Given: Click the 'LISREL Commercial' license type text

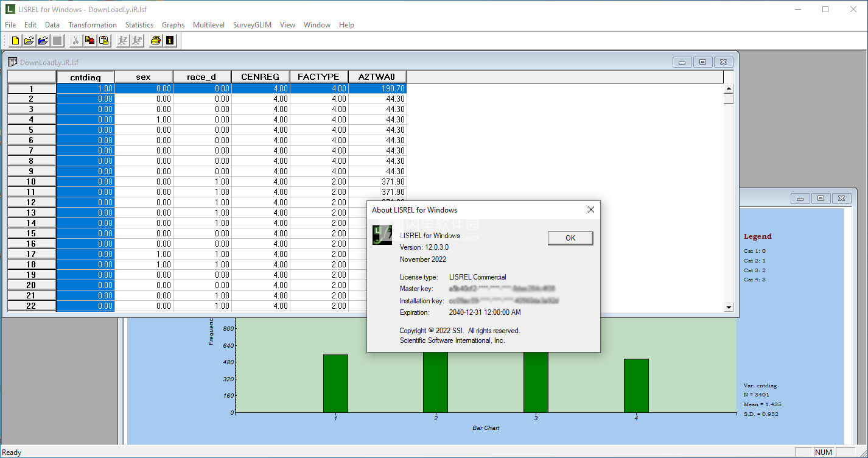Looking at the screenshot, I should tap(478, 277).
